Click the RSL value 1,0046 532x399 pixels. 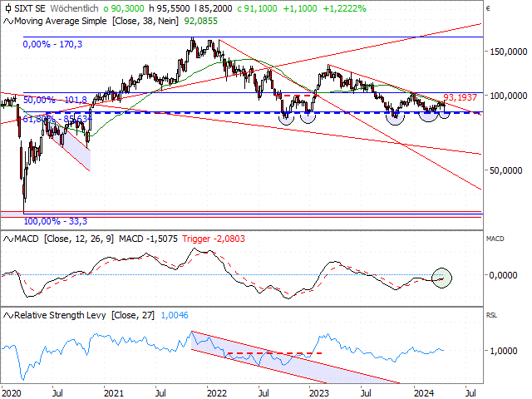[175, 316]
